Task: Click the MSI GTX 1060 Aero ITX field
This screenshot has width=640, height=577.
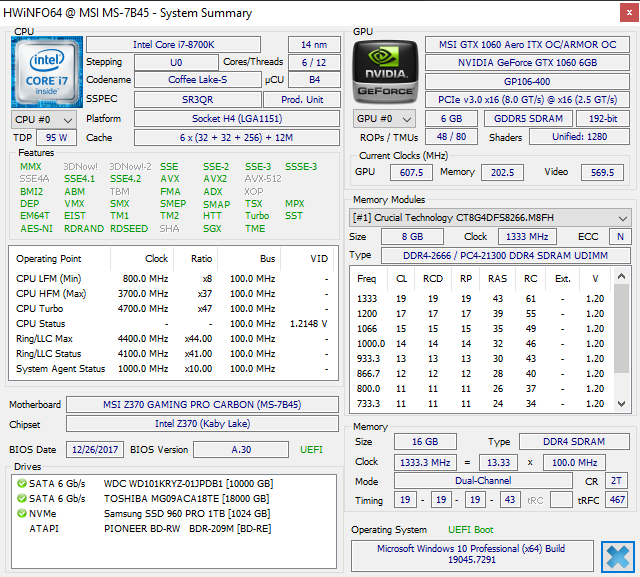Action: 527,44
